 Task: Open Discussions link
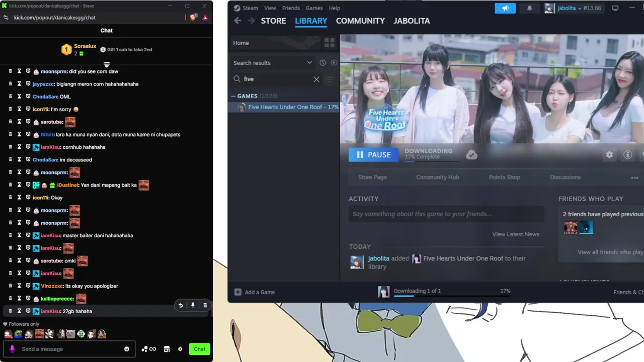click(x=565, y=177)
